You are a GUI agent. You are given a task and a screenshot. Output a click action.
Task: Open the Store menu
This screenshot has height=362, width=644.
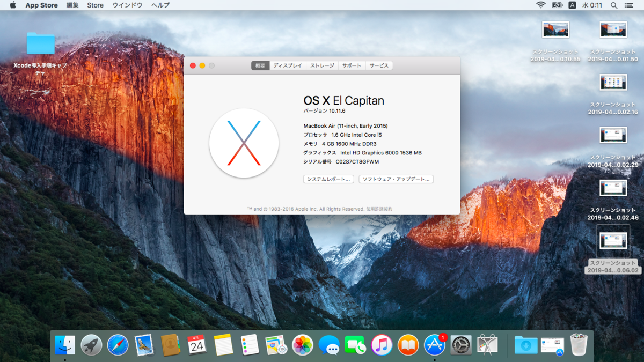pos(96,5)
